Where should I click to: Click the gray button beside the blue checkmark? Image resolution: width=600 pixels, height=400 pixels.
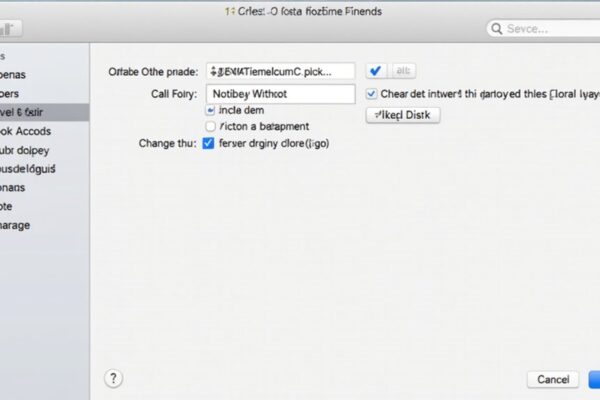tap(403, 71)
